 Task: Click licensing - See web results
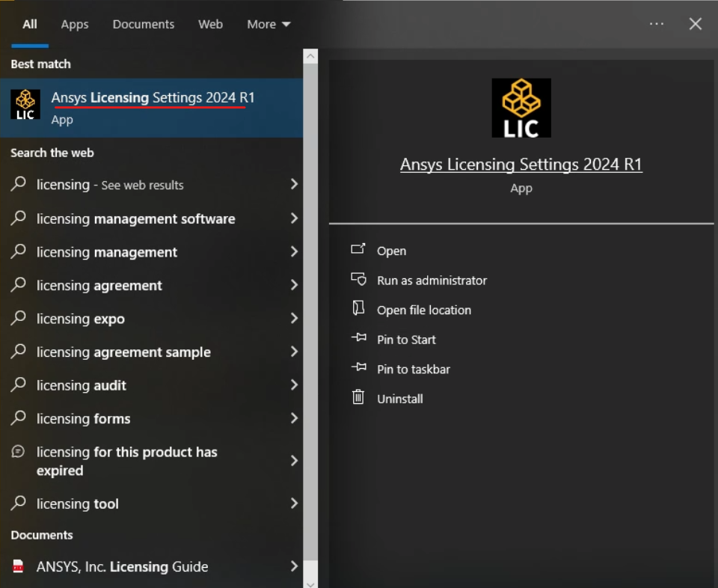pos(108,185)
